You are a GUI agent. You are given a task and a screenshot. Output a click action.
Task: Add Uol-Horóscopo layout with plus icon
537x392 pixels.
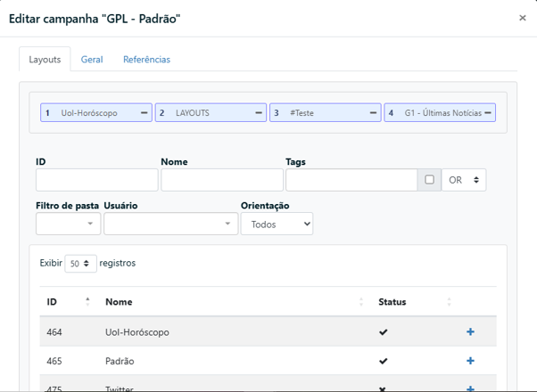click(x=470, y=332)
